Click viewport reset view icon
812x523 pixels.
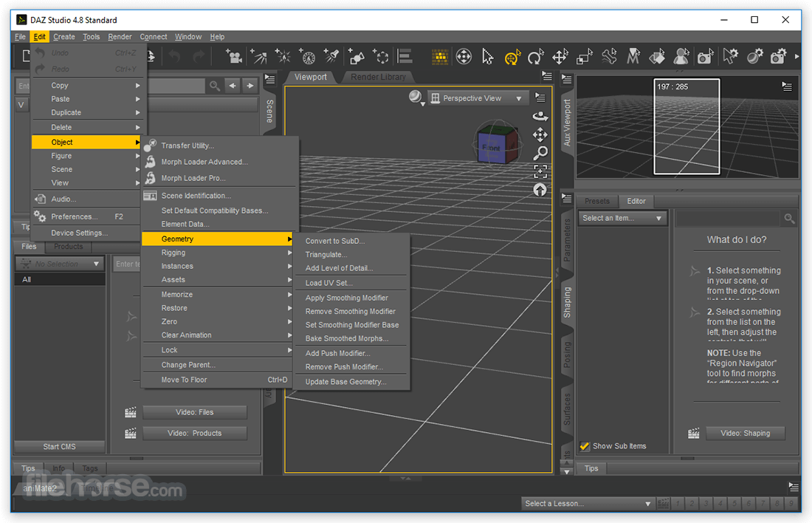tap(540, 190)
